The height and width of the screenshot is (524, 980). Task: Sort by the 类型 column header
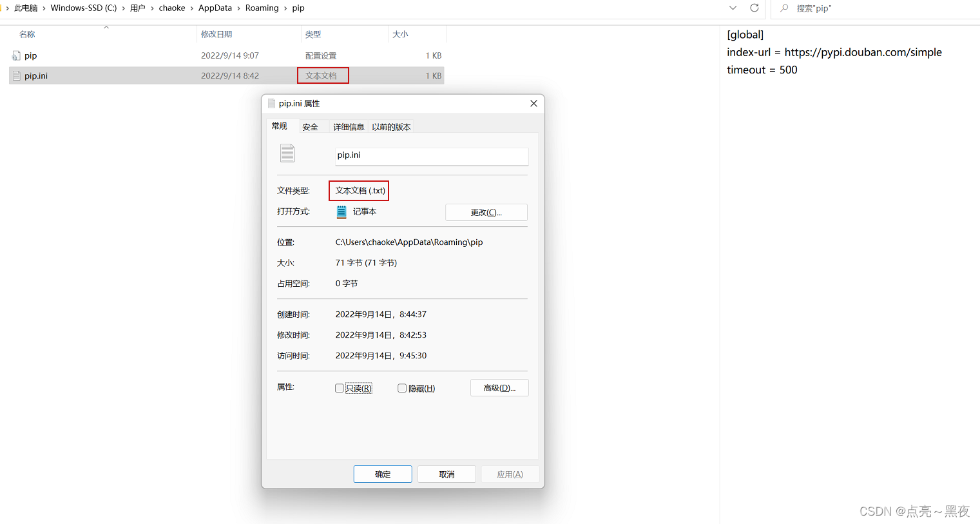313,34
